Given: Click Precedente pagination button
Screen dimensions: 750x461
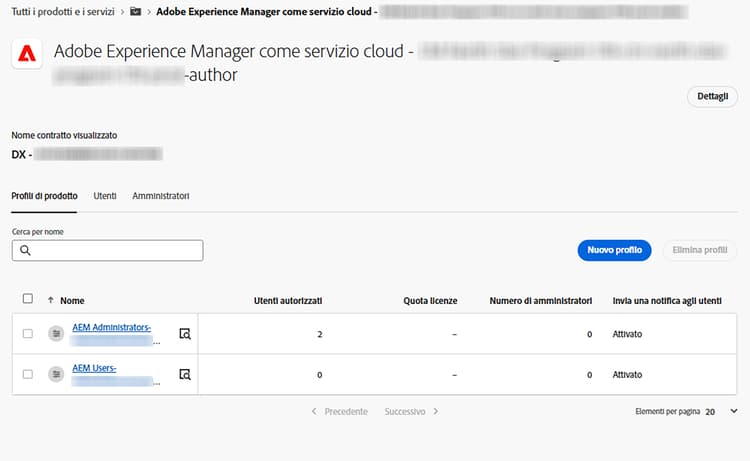Looking at the screenshot, I should (x=340, y=411).
